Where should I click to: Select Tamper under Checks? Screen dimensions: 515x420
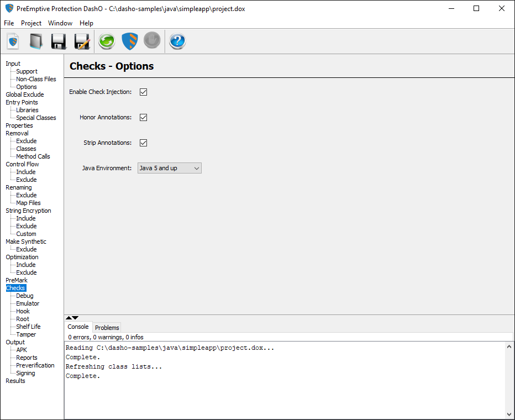click(27, 334)
